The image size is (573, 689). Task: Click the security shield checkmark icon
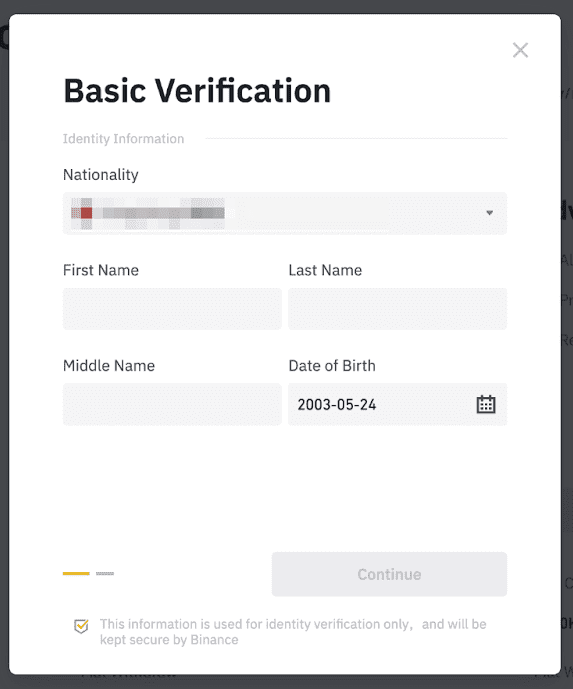pos(81,626)
